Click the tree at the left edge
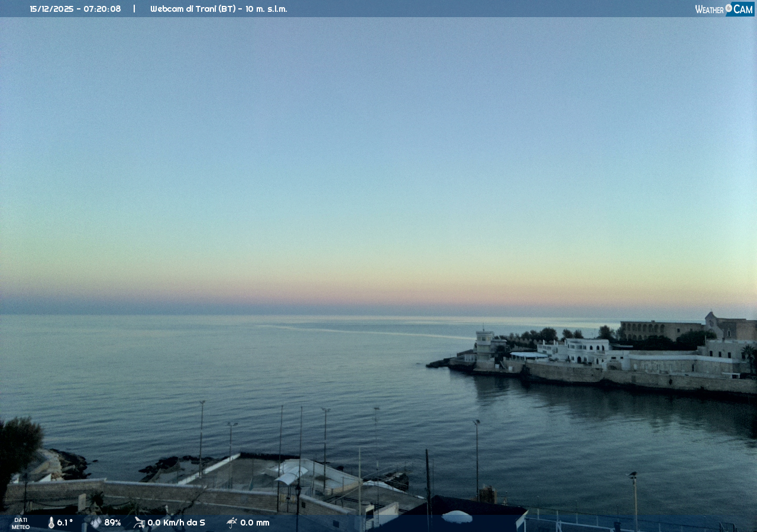 [19, 443]
